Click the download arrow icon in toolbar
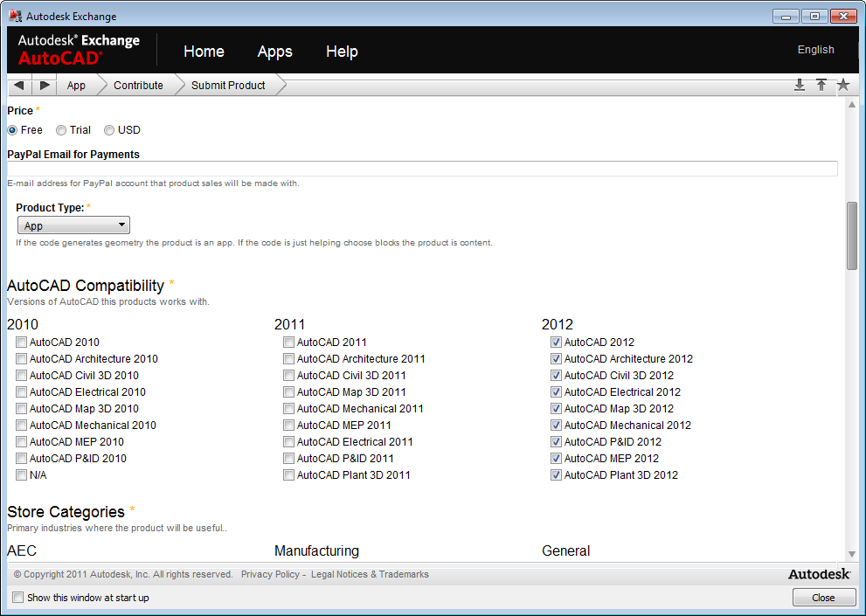The height and width of the screenshot is (616, 866). tap(799, 85)
